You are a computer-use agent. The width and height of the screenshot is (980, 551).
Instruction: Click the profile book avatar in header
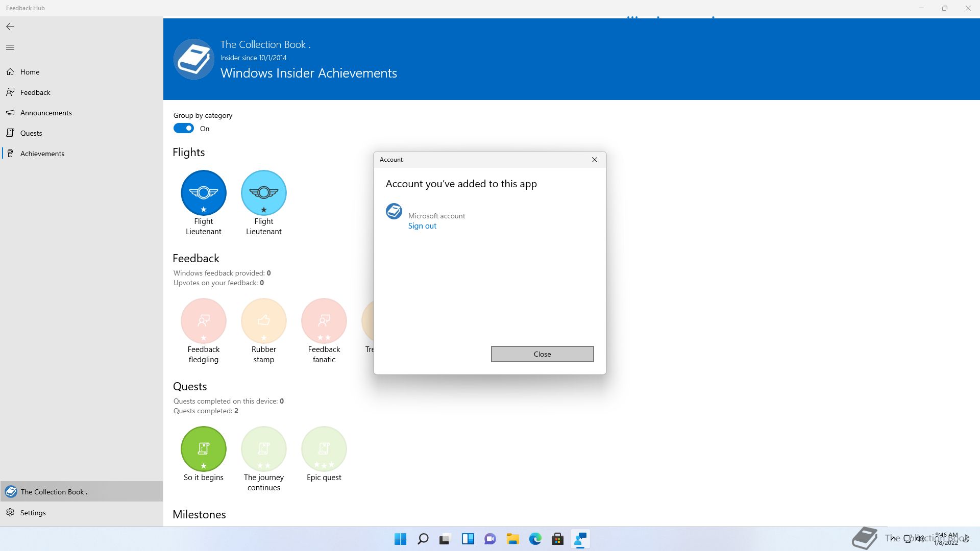point(194,59)
